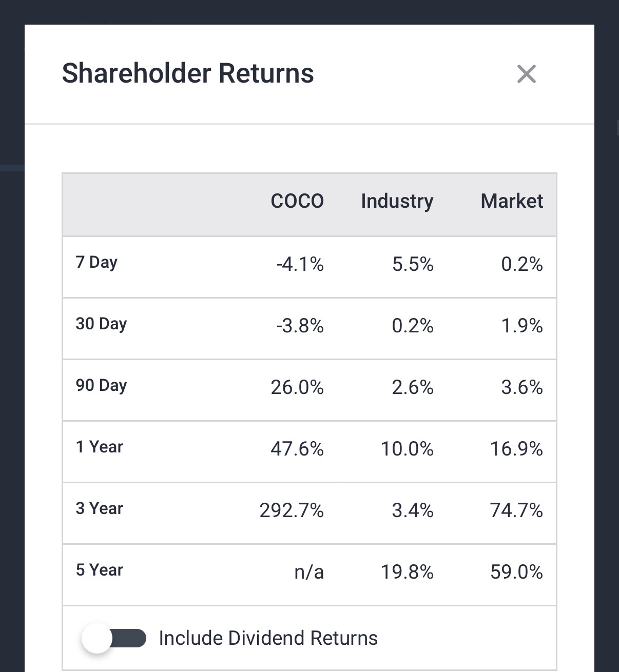Click the Industry 19.8% five-year value
This screenshot has width=619, height=672.
tap(407, 572)
